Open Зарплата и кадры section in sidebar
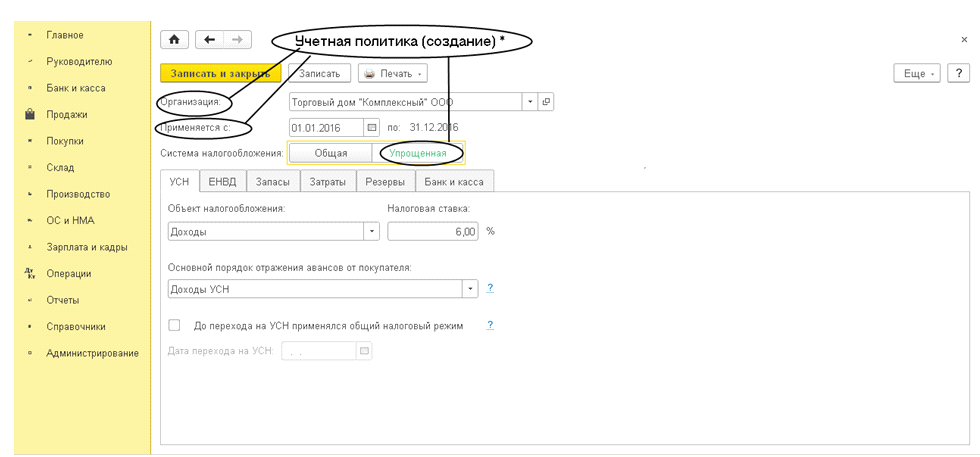980x457 pixels. (86, 247)
